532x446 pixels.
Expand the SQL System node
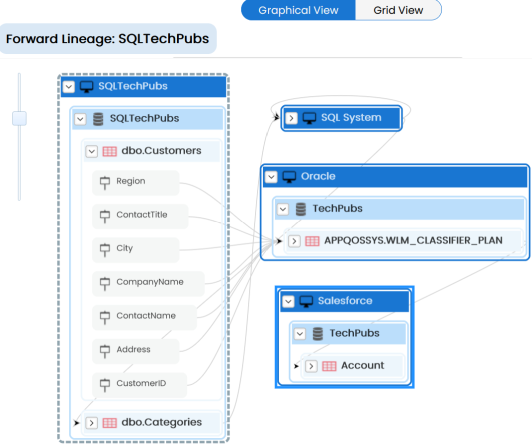coord(291,118)
